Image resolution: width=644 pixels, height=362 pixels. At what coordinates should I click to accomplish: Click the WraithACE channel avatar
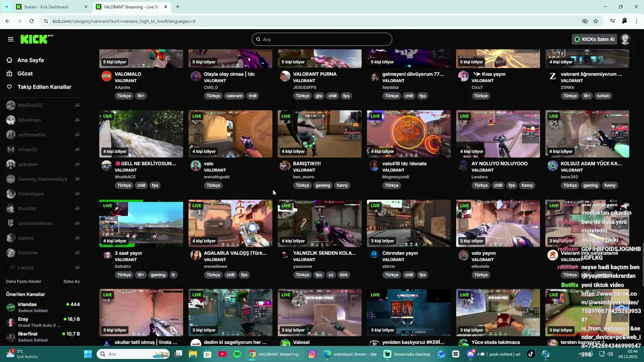click(106, 165)
